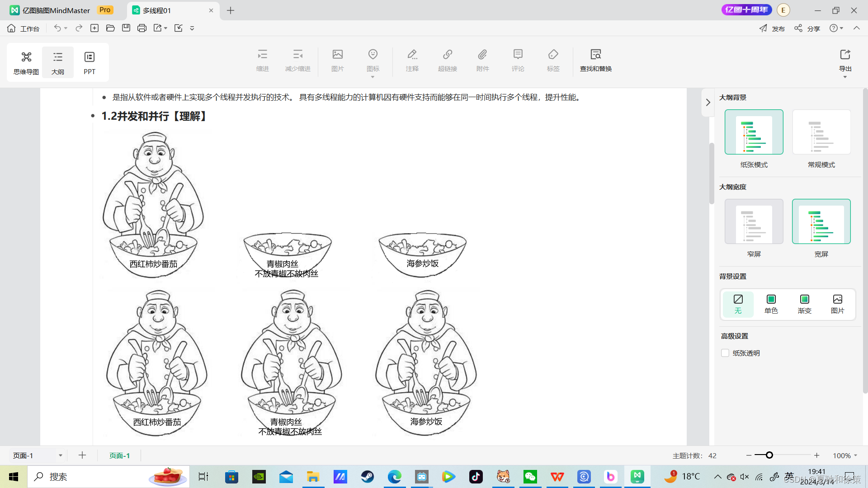Go to the Workbench home
This screenshot has width=868, height=488.
click(x=24, y=28)
